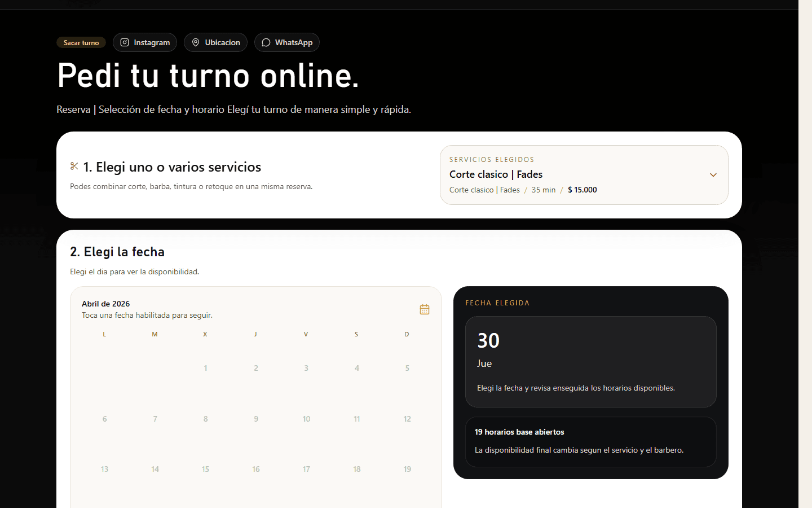Click the selected date number '30'

coord(488,340)
